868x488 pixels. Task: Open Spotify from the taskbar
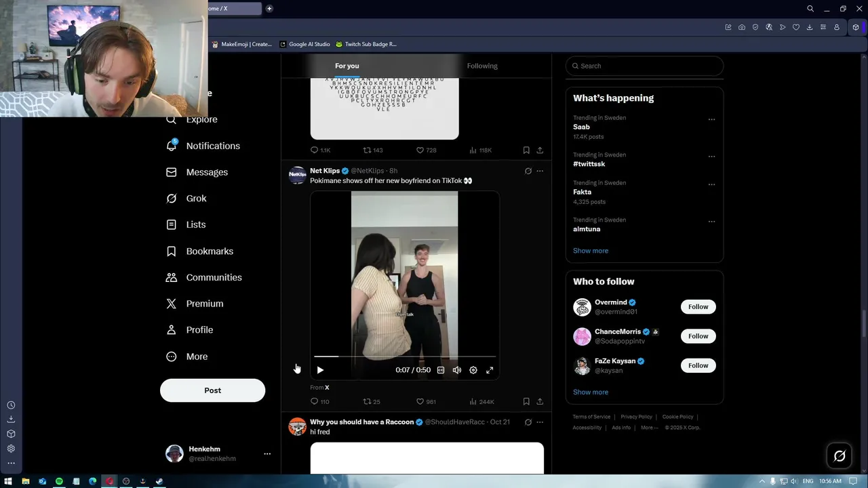click(x=59, y=481)
